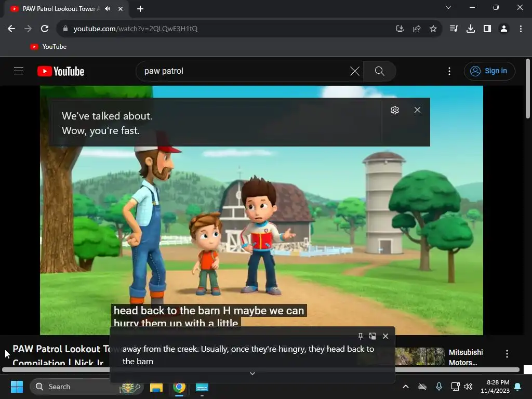Click the browser forward arrow
The image size is (532, 399).
[28, 29]
